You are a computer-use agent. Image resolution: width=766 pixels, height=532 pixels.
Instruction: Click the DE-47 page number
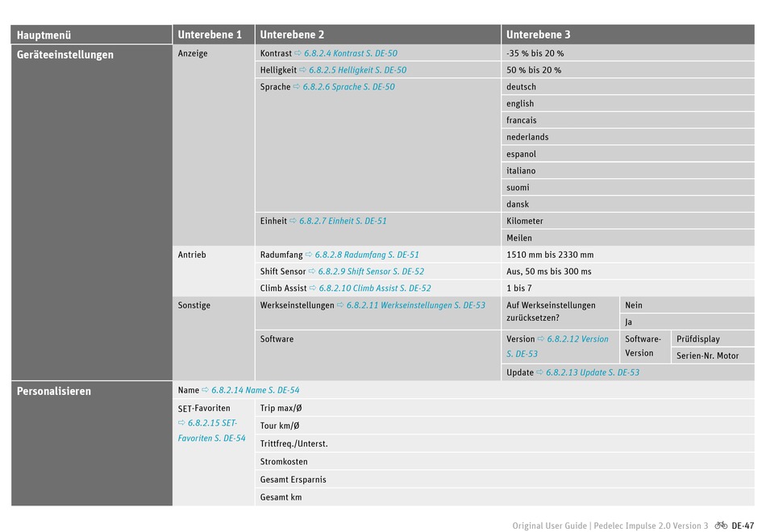click(743, 526)
